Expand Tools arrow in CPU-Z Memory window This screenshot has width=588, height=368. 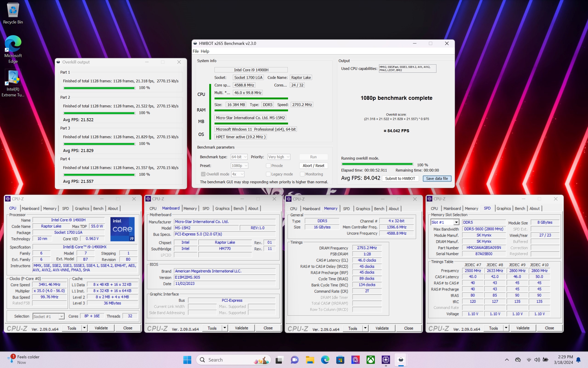click(365, 328)
